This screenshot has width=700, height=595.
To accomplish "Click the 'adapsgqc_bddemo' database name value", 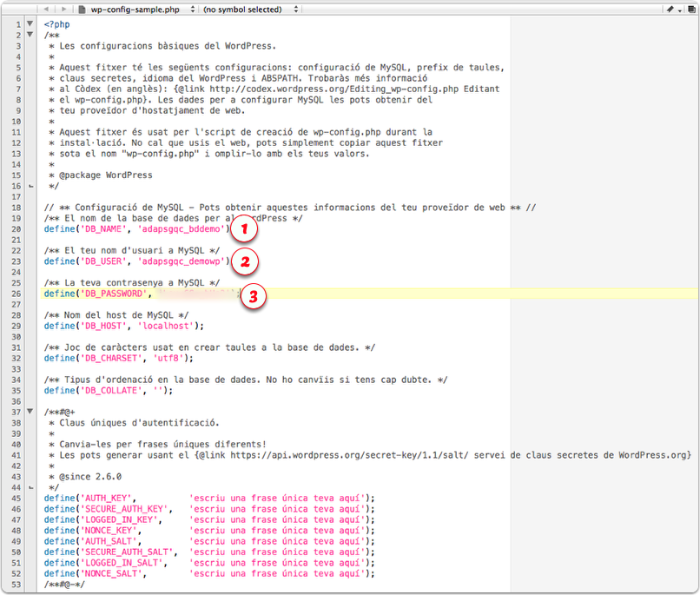I will point(181,229).
